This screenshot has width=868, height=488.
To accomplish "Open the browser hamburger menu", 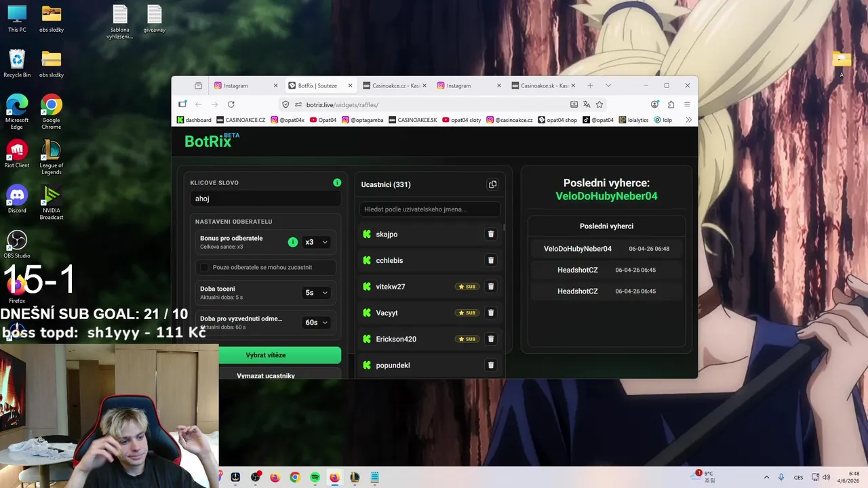I will [x=687, y=104].
